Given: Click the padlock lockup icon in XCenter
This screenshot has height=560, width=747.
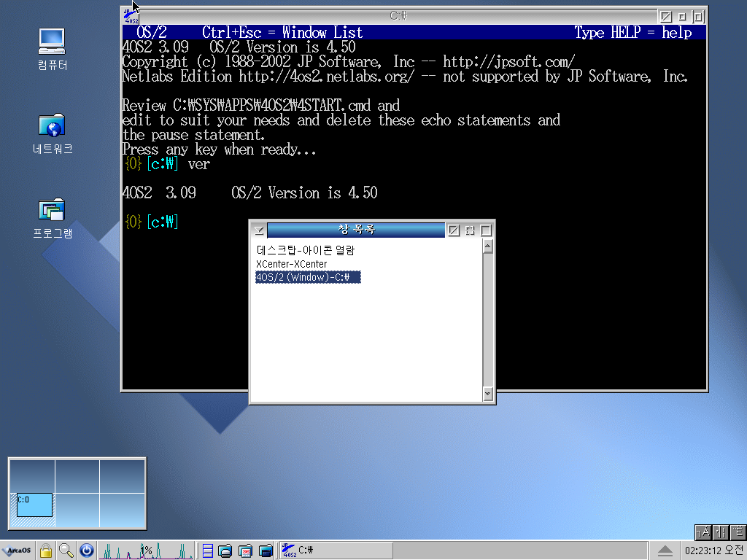Looking at the screenshot, I should point(46,551).
